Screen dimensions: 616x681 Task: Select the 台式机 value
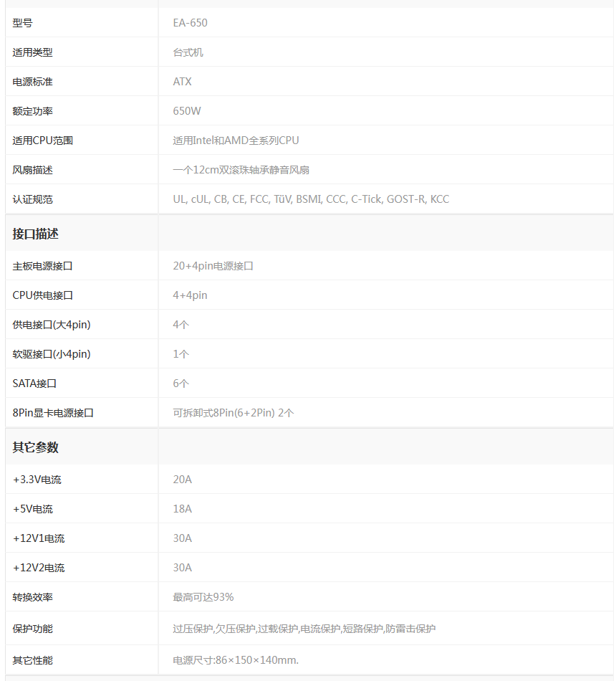pos(188,52)
